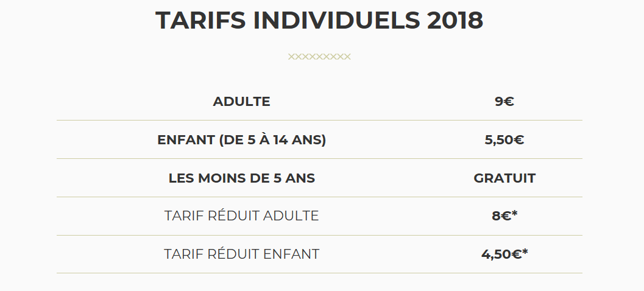Click the word INDIVIDUELS in the title
The width and height of the screenshot is (644, 291).
[337, 20]
